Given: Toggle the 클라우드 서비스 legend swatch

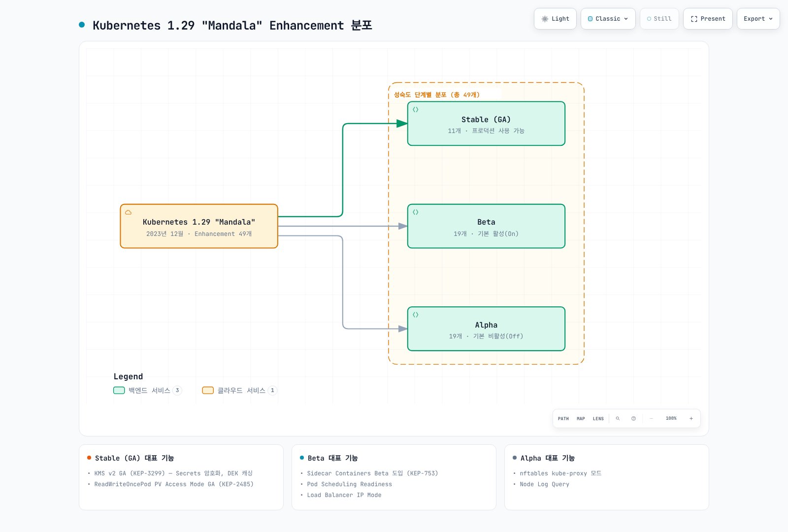Looking at the screenshot, I should (208, 390).
